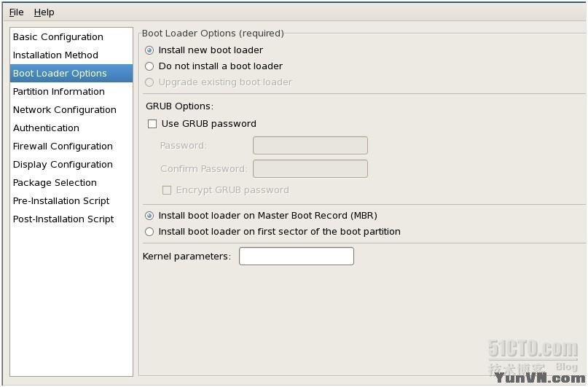Select Boot Loader Options in sidebar
588x387 pixels.
point(60,74)
